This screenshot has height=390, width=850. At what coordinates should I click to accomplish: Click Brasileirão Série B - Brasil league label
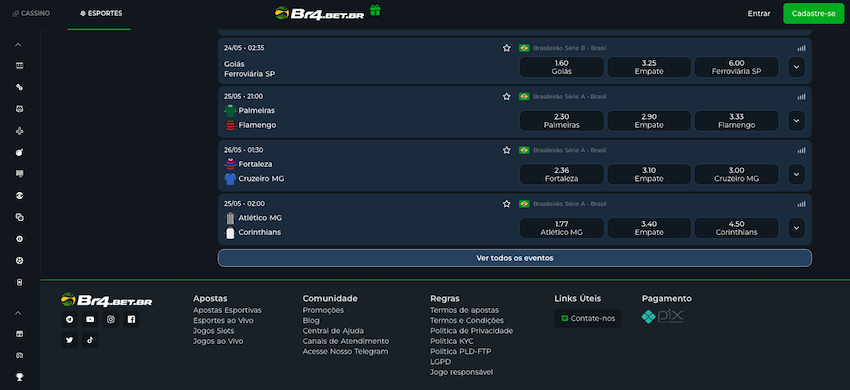click(570, 48)
